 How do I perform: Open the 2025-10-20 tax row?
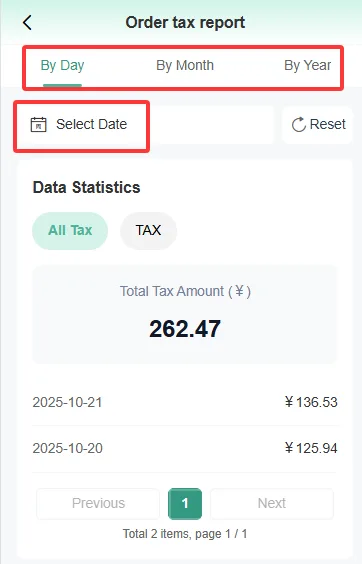(185, 448)
